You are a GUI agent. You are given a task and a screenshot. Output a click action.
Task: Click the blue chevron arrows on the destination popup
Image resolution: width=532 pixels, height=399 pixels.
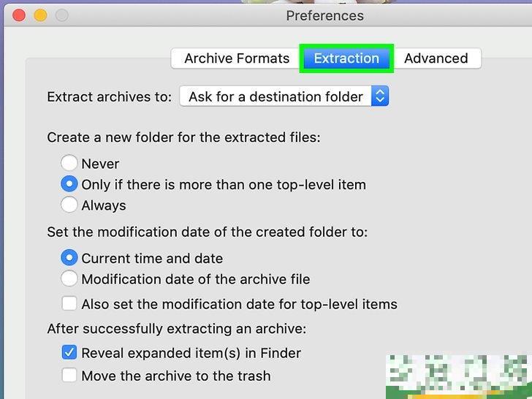[379, 96]
